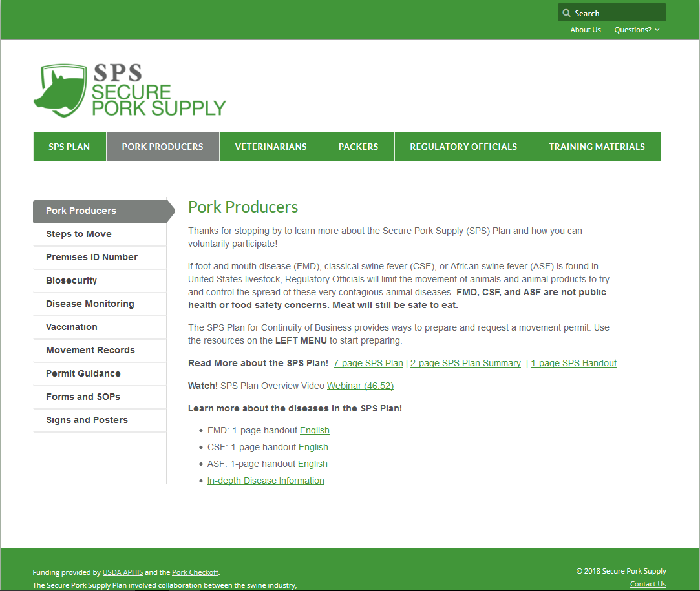The height and width of the screenshot is (591, 700).
Task: Open the About Us link
Action: pos(585,30)
